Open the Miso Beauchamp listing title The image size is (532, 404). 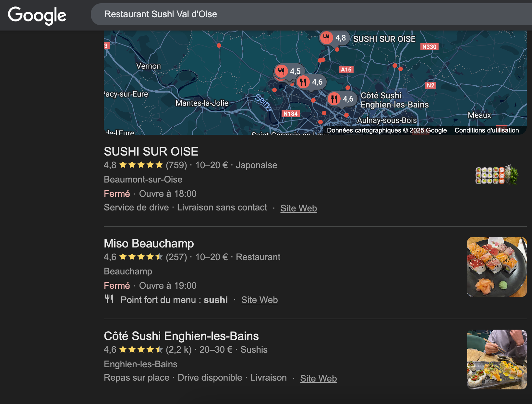(x=149, y=243)
